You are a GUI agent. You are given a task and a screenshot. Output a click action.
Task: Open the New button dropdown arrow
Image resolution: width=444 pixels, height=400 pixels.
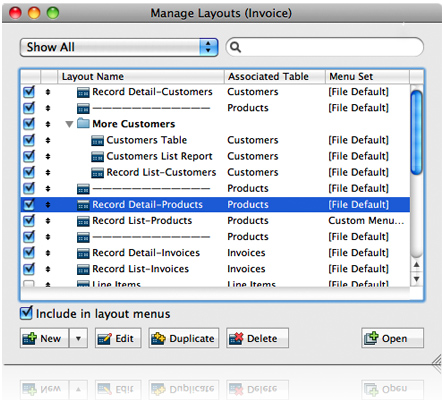pyautogui.click(x=78, y=338)
